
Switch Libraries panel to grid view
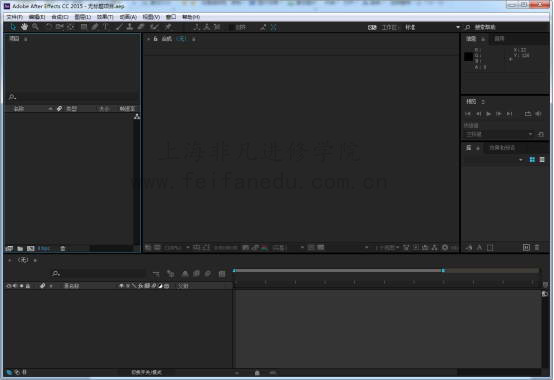click(x=532, y=160)
